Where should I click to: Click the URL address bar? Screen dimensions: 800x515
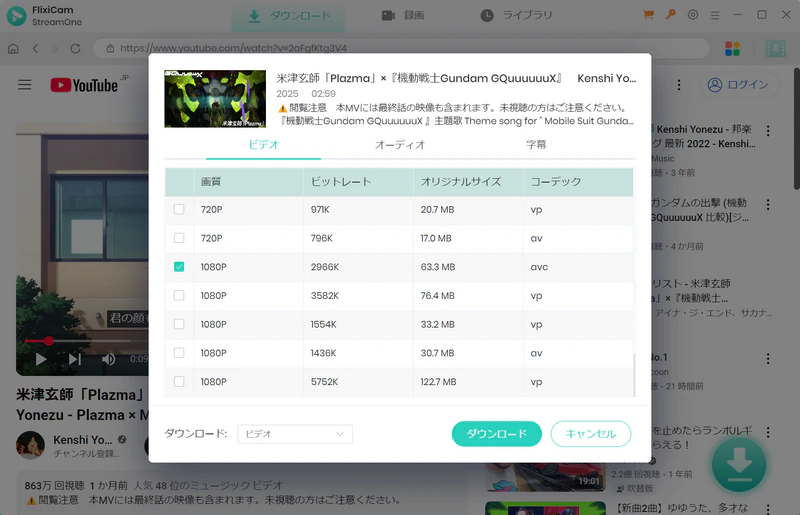(401, 48)
